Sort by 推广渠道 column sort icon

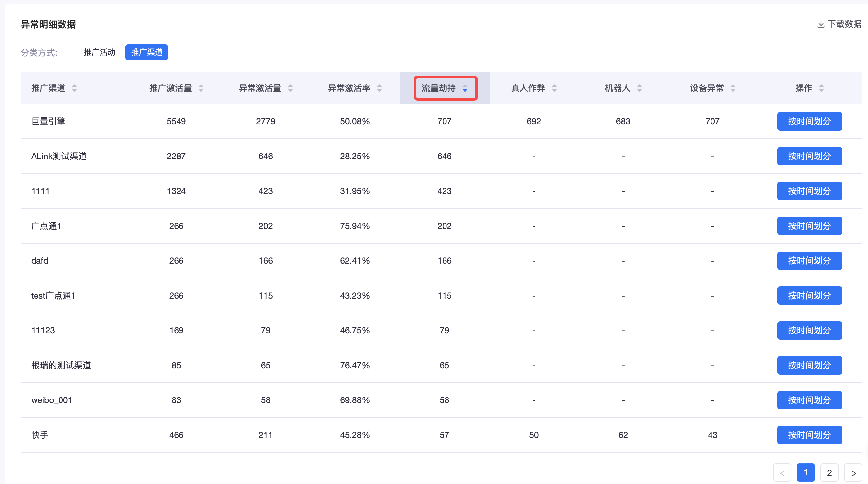click(74, 88)
